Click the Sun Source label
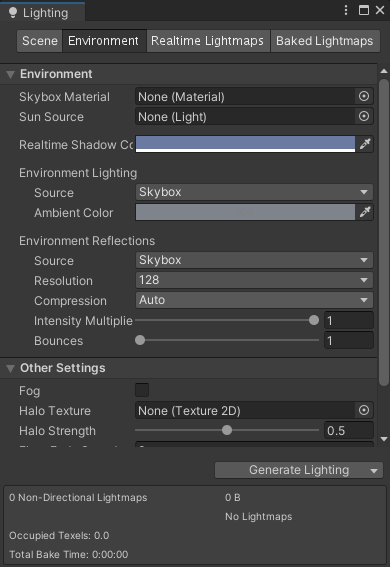The width and height of the screenshot is (390, 567). pos(51,117)
